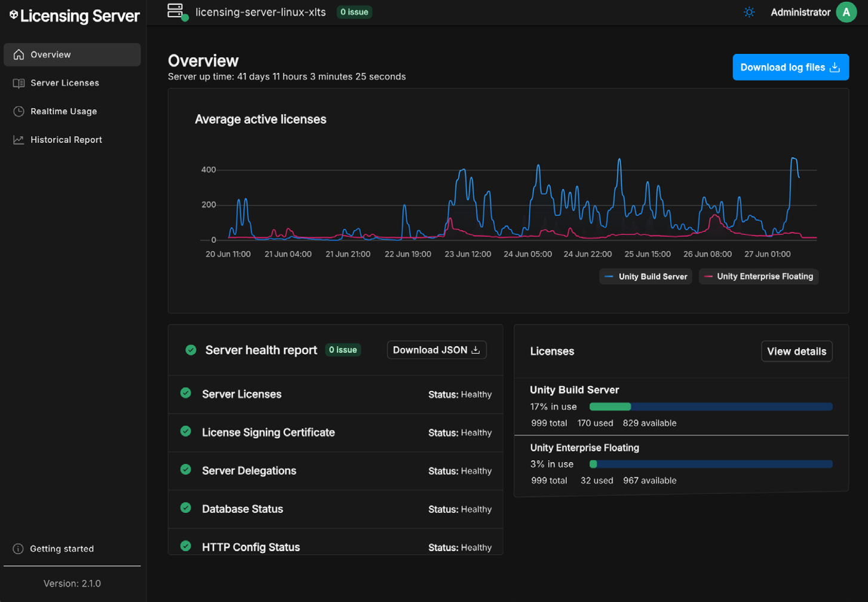The height and width of the screenshot is (602, 868).
Task: Click the server status icon in header
Action: pyautogui.click(x=177, y=11)
